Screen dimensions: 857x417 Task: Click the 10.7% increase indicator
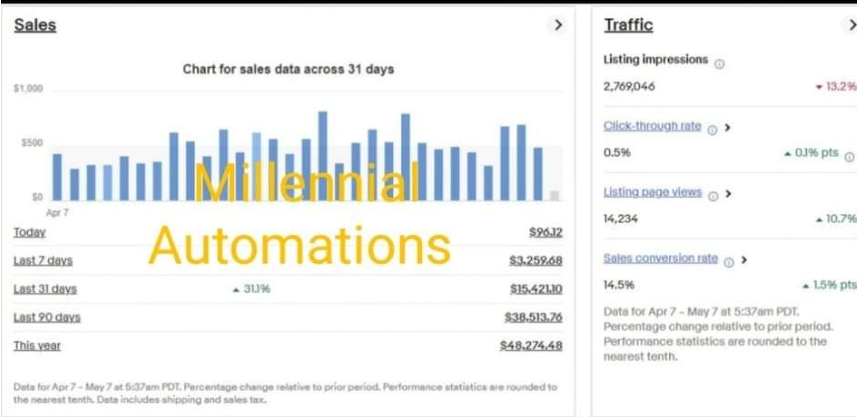coord(836,219)
